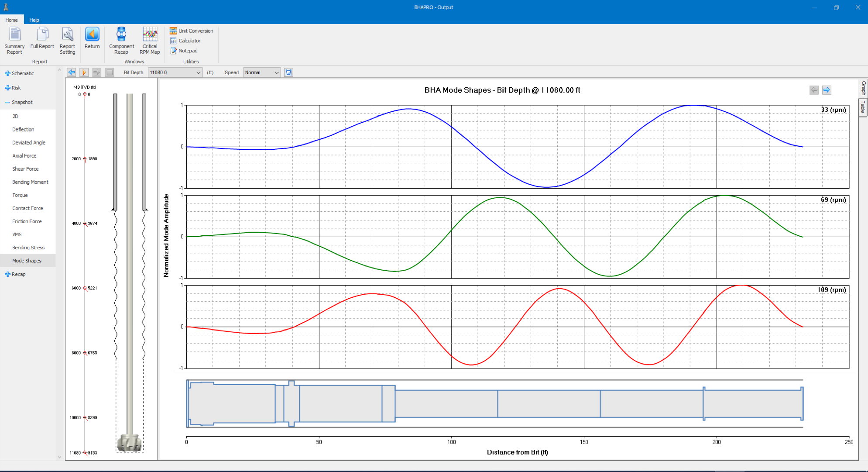Click the Return button icon

pos(92,34)
